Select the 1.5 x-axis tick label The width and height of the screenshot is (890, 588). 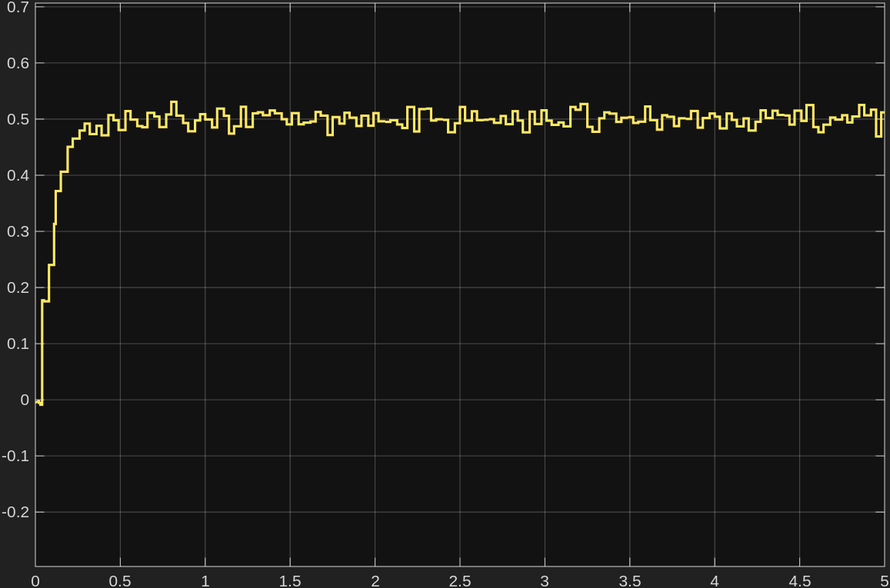pos(290,580)
